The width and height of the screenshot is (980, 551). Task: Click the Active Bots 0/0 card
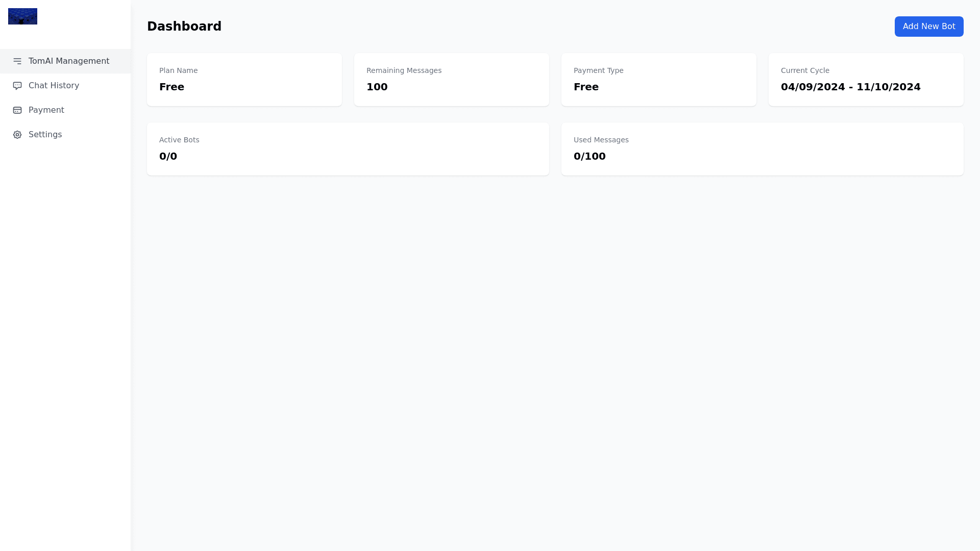coord(348,148)
